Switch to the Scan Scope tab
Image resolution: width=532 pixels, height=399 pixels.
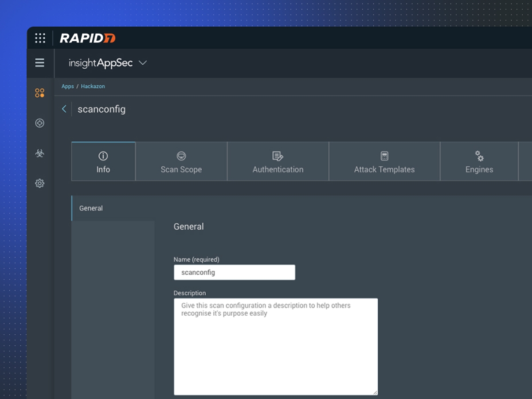(181, 161)
